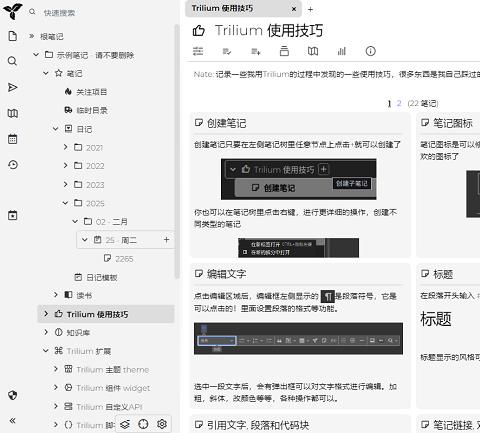The image size is (480, 433).
Task: Open the note info ribbon icon
Action: [370, 51]
